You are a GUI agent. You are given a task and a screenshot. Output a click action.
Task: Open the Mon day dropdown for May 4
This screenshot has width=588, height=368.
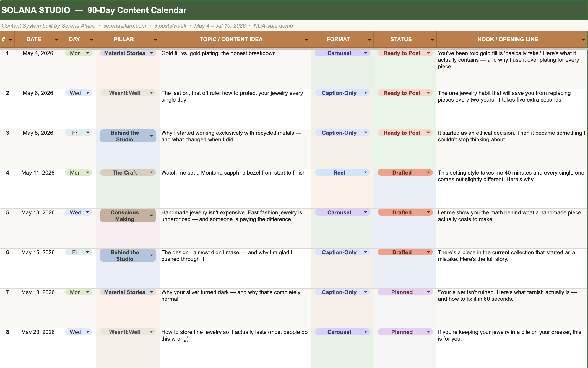(88, 53)
